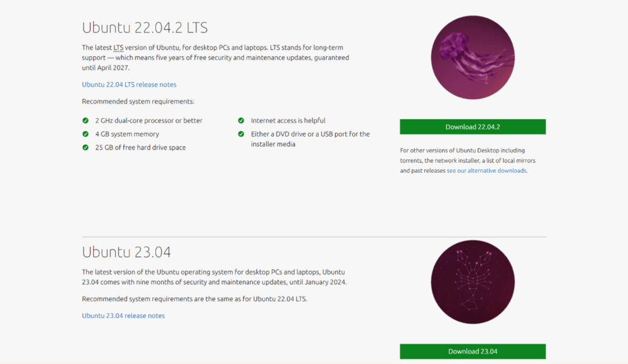Image resolution: width=628 pixels, height=364 pixels.
Task: Click green check icon beside 4 GB memory
Action: pyautogui.click(x=85, y=134)
